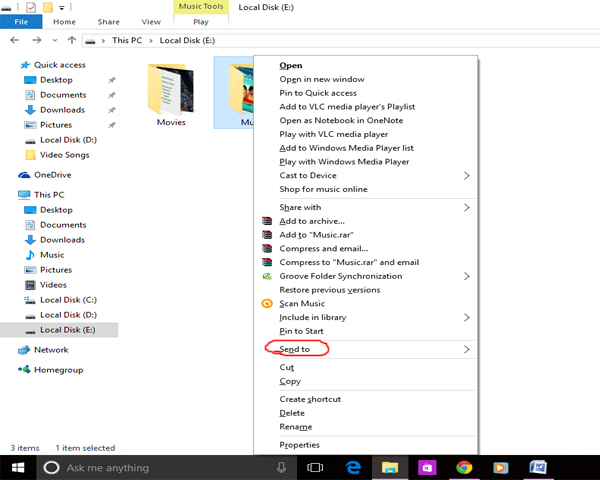The image size is (600, 480).
Task: Choose Restore previous versions
Action: (330, 290)
